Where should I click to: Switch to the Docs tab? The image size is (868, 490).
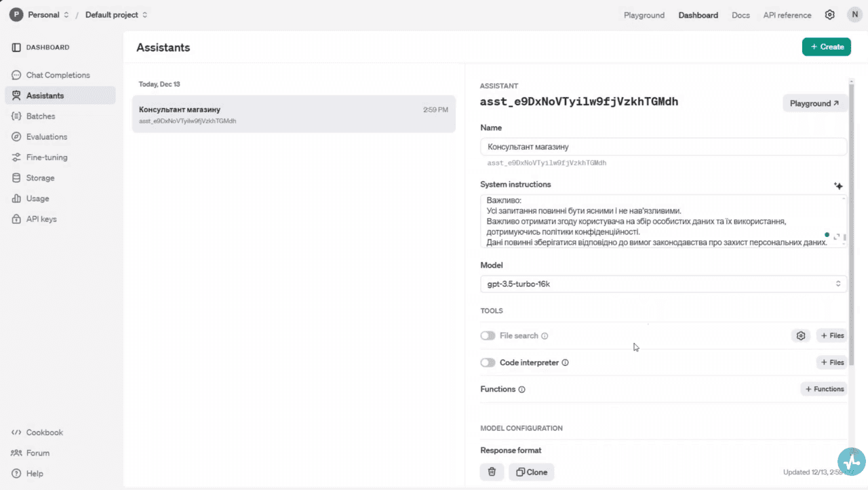(x=741, y=14)
